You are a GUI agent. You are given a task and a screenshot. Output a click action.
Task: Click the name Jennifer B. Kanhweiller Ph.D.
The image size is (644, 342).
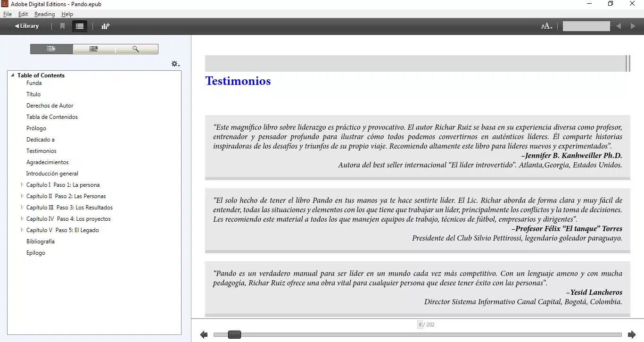point(572,156)
